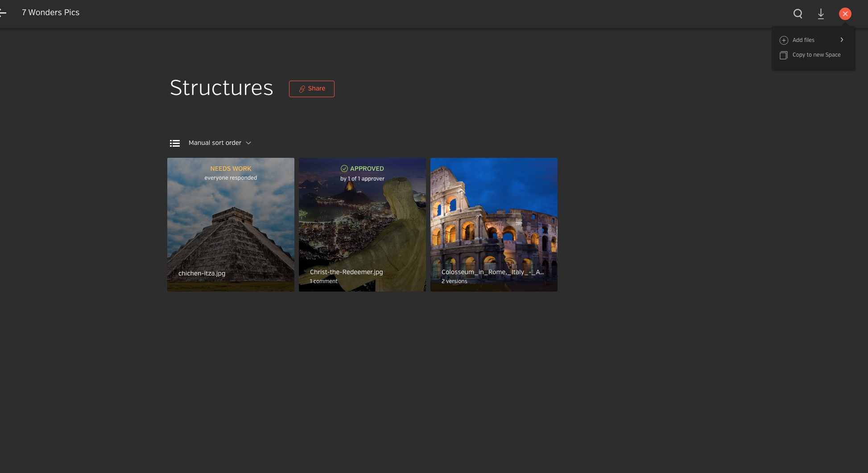Click the chichen-itza.jpg file name
The height and width of the screenshot is (473, 868).
coord(202,273)
